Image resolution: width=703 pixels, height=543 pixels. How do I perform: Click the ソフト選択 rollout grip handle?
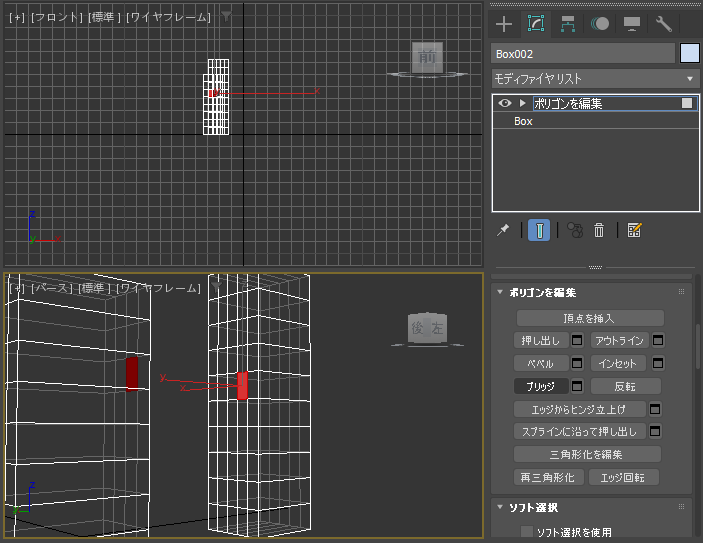click(681, 507)
